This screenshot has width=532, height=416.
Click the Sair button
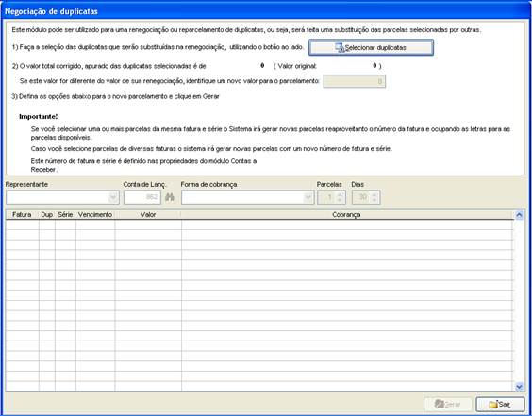[x=500, y=404]
